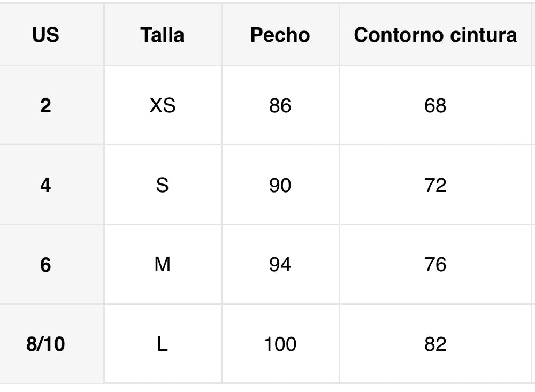
Task: Click the L size cell
Action: (x=162, y=344)
